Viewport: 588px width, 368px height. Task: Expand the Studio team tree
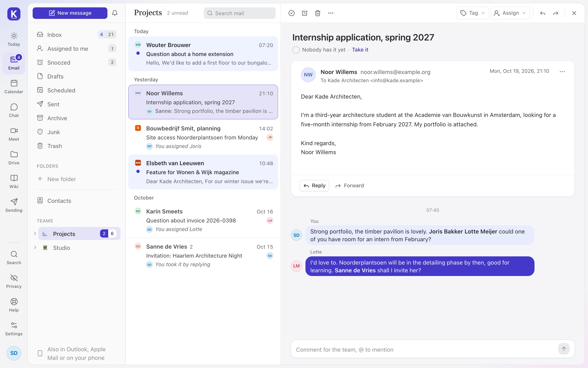[x=35, y=248]
